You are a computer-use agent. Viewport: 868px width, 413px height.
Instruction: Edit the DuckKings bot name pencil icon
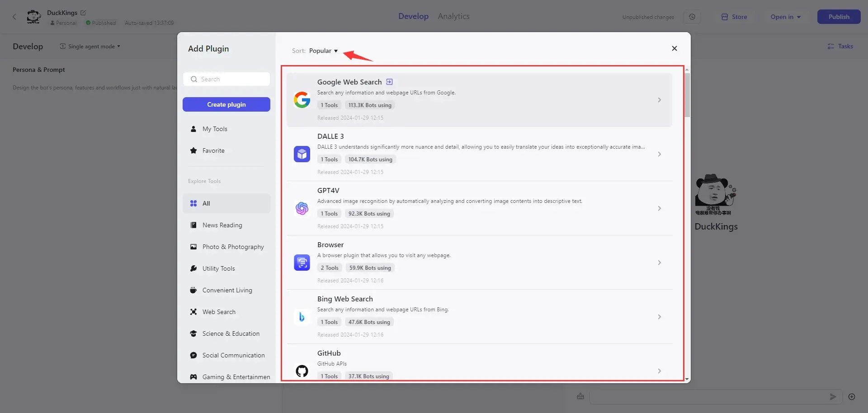coord(83,13)
